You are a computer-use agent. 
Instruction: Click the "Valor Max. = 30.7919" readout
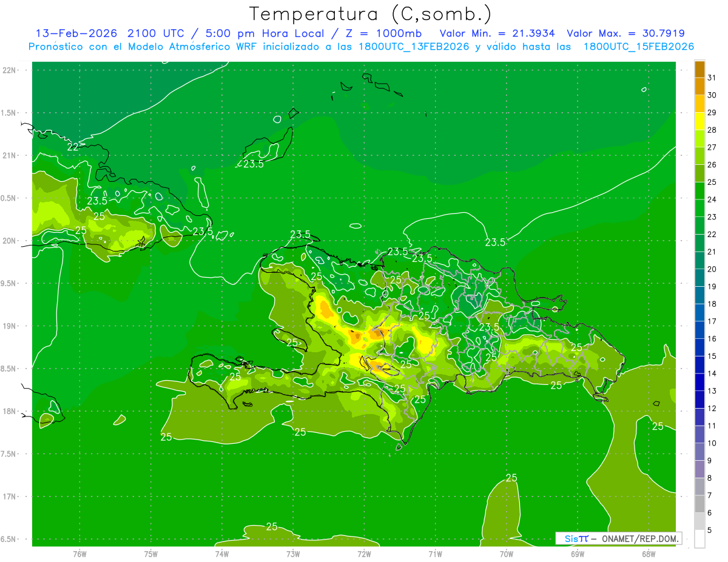coord(625,33)
